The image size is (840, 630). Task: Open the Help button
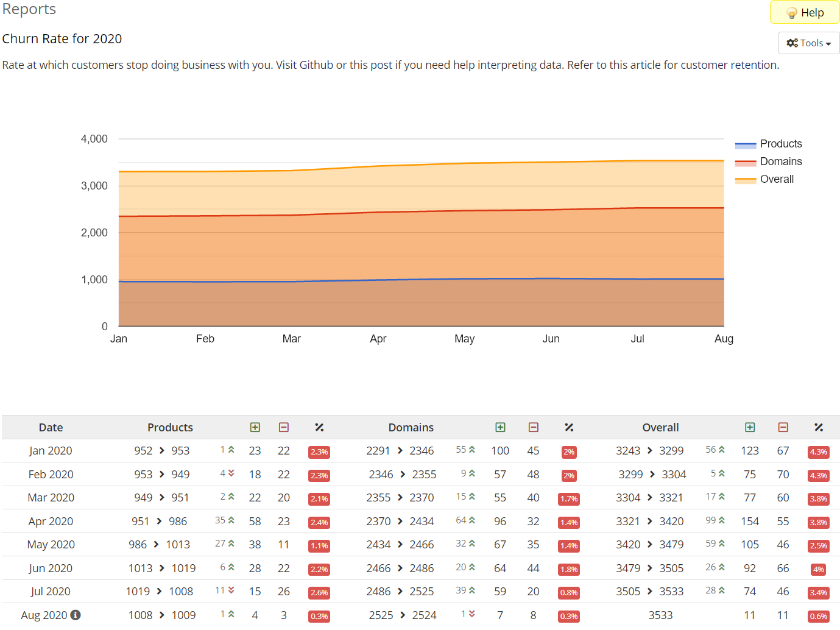click(x=805, y=12)
